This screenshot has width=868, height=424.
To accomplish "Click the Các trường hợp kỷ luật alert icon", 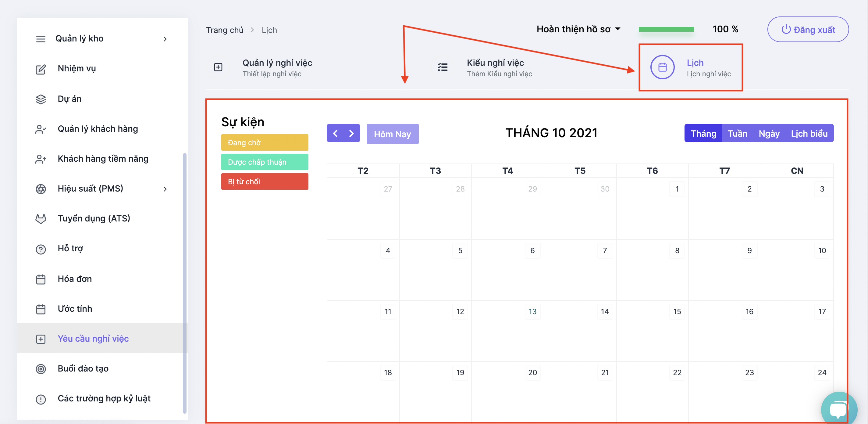I will pyautogui.click(x=41, y=399).
